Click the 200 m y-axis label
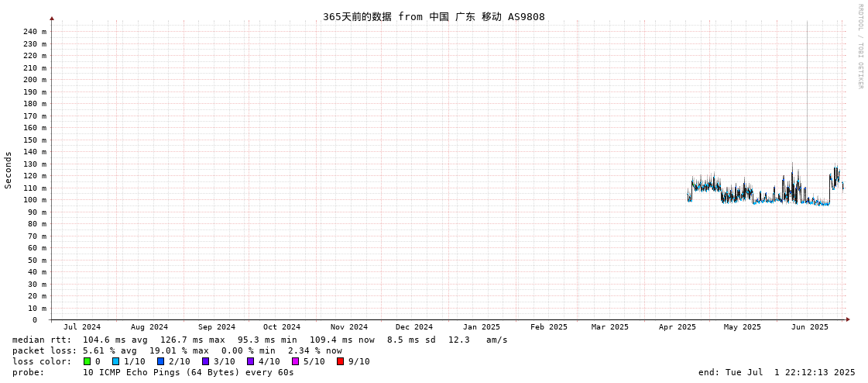This screenshot has height=383, width=868. tap(35, 80)
